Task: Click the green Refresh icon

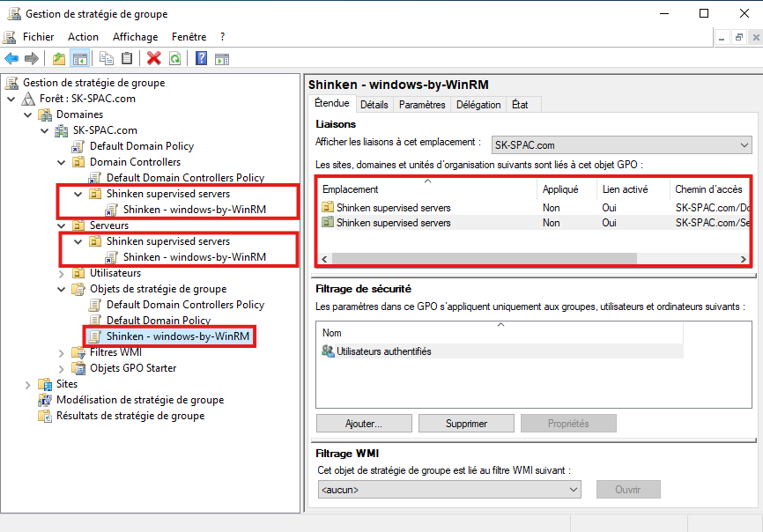Action: tap(174, 59)
